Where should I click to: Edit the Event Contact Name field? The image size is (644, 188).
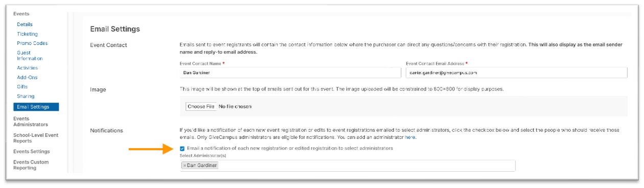tap(290, 73)
